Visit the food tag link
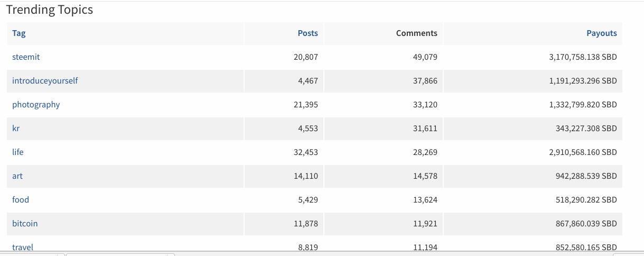 tap(21, 200)
